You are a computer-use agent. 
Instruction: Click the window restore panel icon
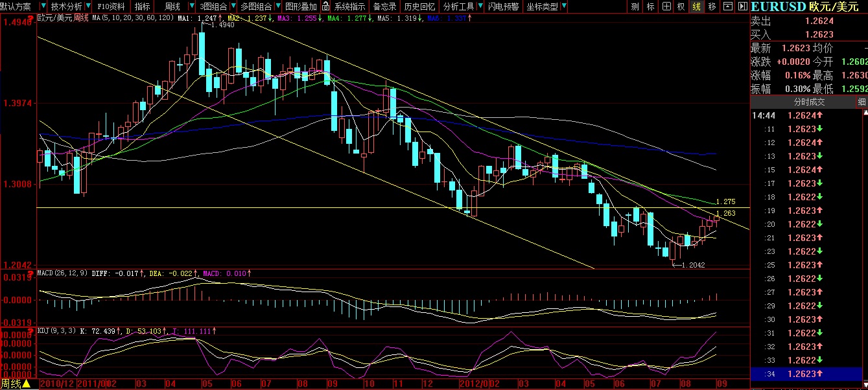point(728,6)
